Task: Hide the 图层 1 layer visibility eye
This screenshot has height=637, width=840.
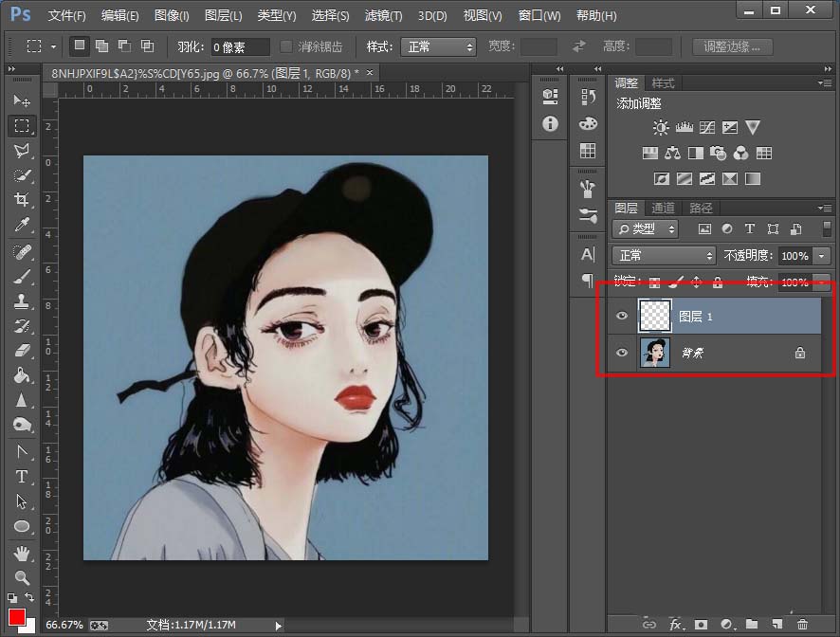Action: [x=622, y=317]
